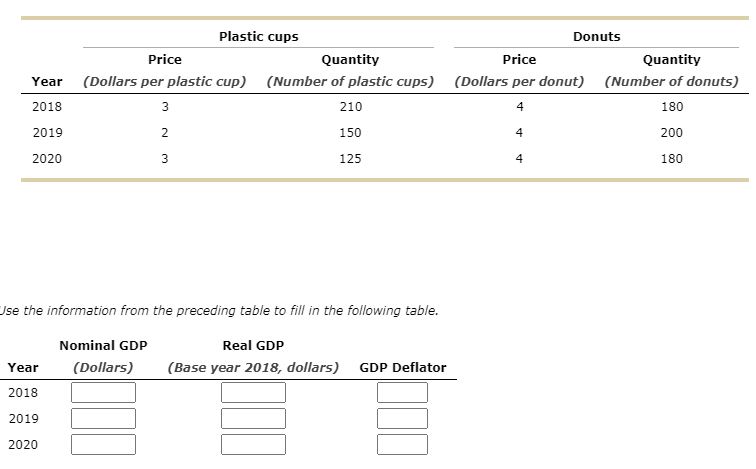The image size is (756, 469).
Task: Click the 2019 plastic cups quantity 150
Action: pyautogui.click(x=350, y=133)
